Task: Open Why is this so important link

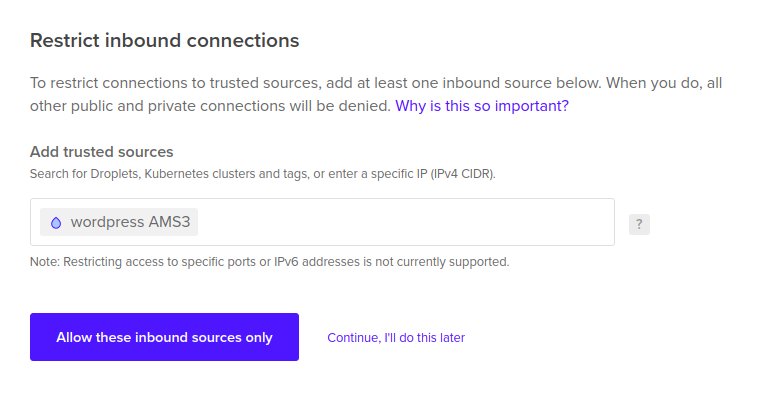Action: pos(482,106)
